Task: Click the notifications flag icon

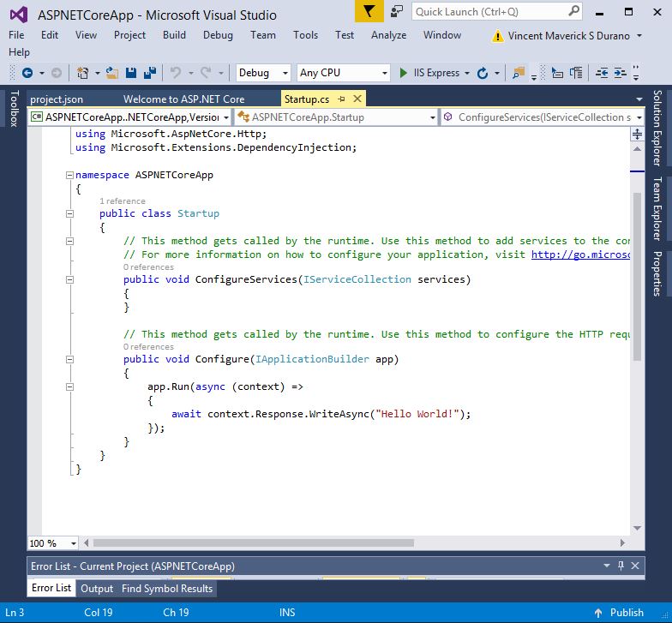Action: [x=369, y=11]
